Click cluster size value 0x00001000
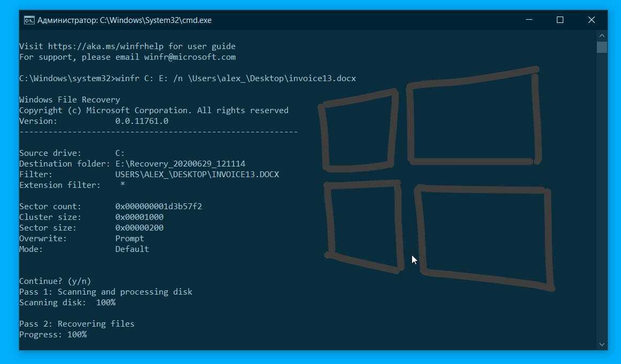The image size is (621, 364). coord(139,217)
